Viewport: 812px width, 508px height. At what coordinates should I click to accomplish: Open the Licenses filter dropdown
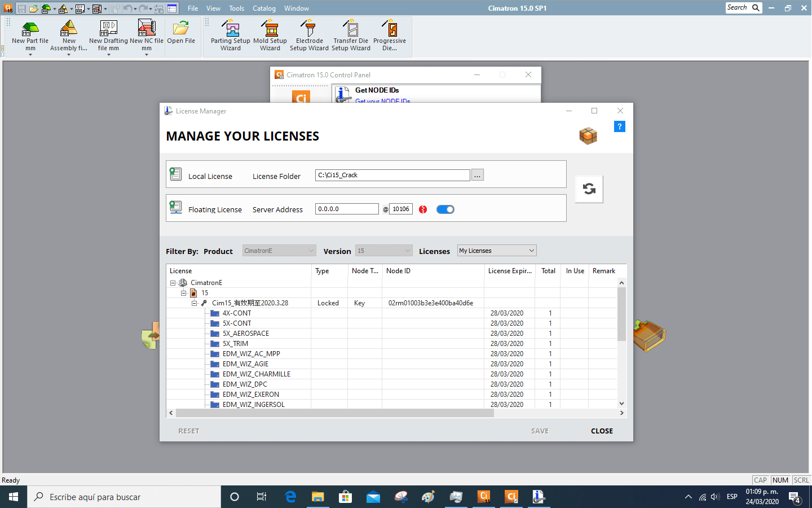pos(497,251)
